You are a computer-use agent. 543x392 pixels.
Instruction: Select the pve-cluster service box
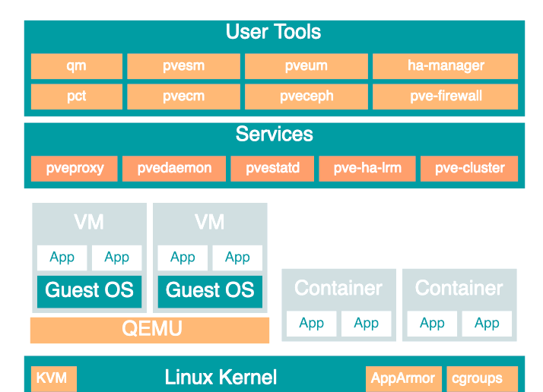[x=469, y=169]
